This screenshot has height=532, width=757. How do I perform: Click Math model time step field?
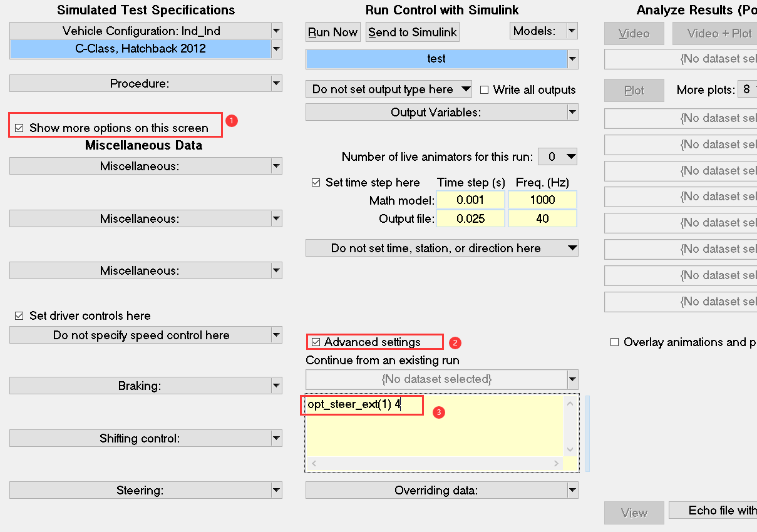(x=470, y=200)
